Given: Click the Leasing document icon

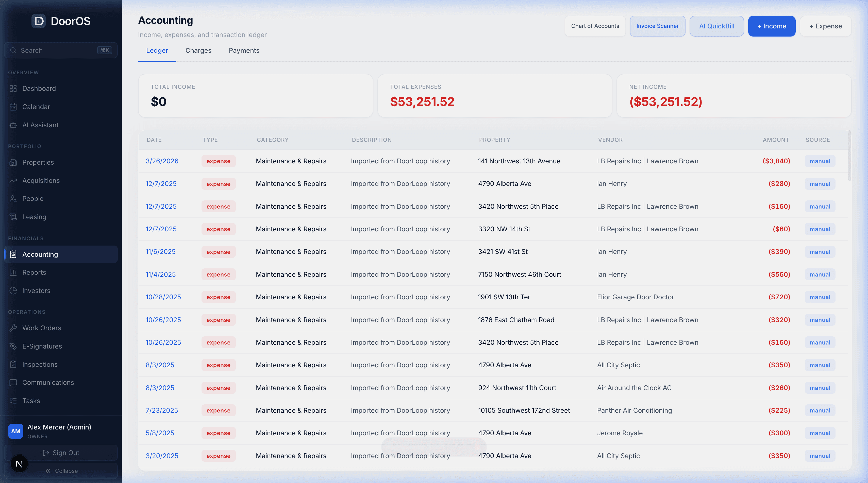Looking at the screenshot, I should pos(13,217).
